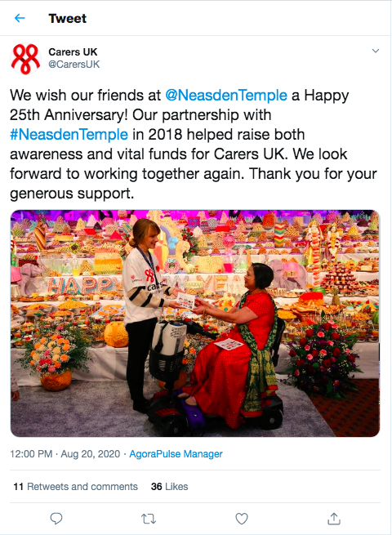Screen dimensions: 392x535
Task: Click the main tweet text body
Action: pos(194,144)
